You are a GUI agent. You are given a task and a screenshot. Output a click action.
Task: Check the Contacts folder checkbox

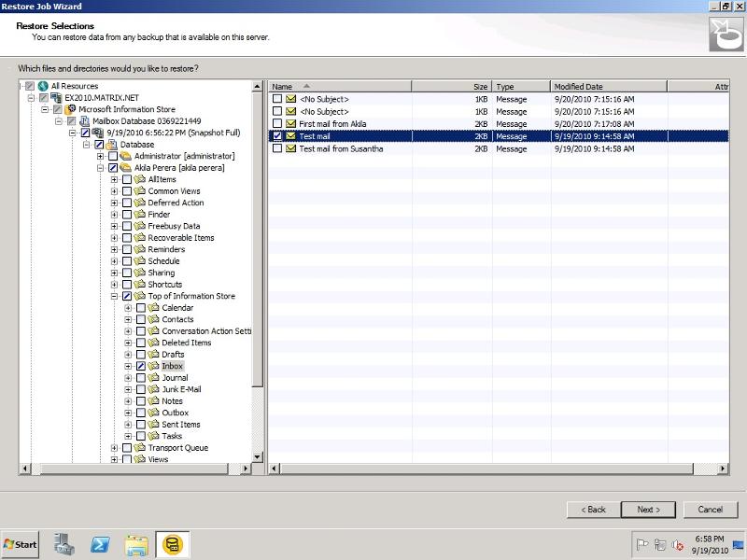(141, 319)
